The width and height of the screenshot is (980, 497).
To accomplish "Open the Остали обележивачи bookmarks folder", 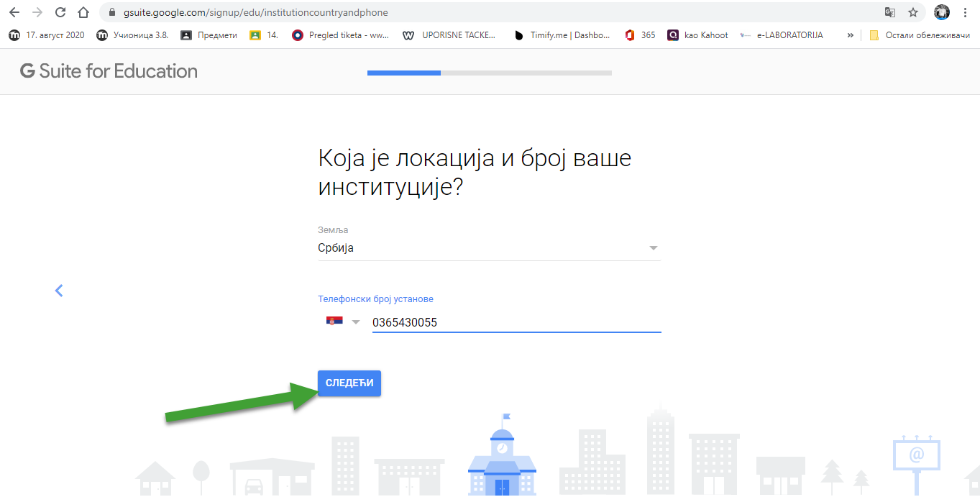I will click(919, 35).
